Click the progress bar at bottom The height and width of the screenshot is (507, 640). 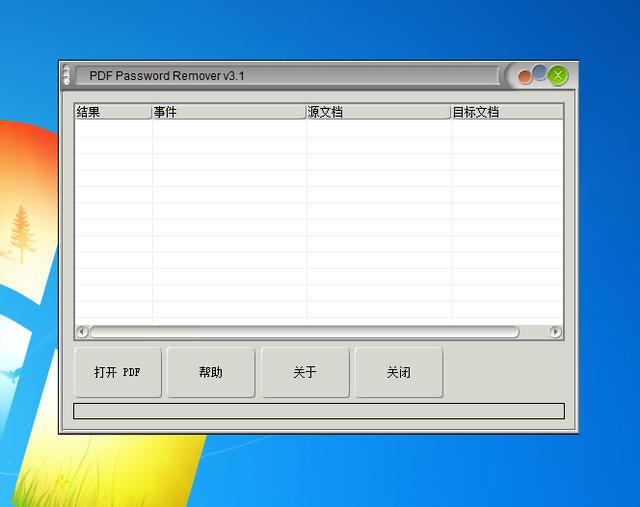319,411
